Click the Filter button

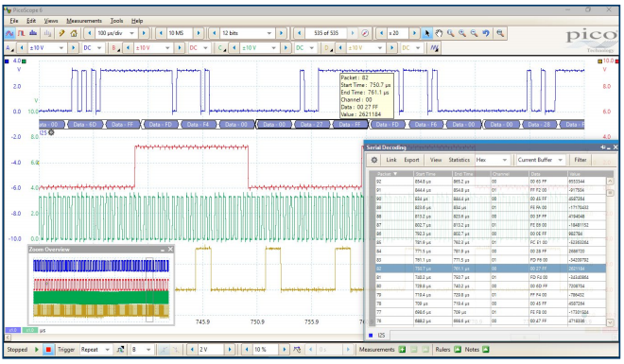coord(581,160)
